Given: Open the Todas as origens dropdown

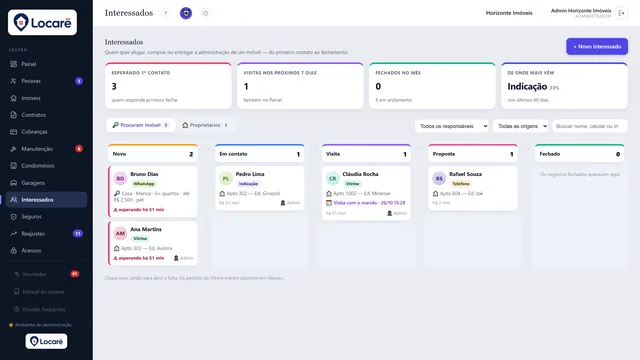Looking at the screenshot, I should [x=520, y=126].
